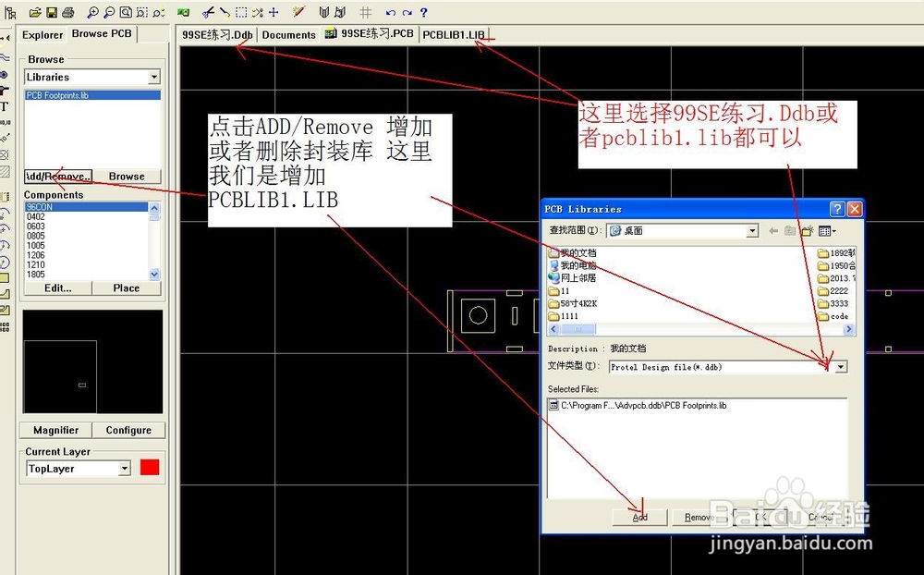Toggle the project manager tree icon
Viewport: 924px width, 575px height.
pos(10,12)
